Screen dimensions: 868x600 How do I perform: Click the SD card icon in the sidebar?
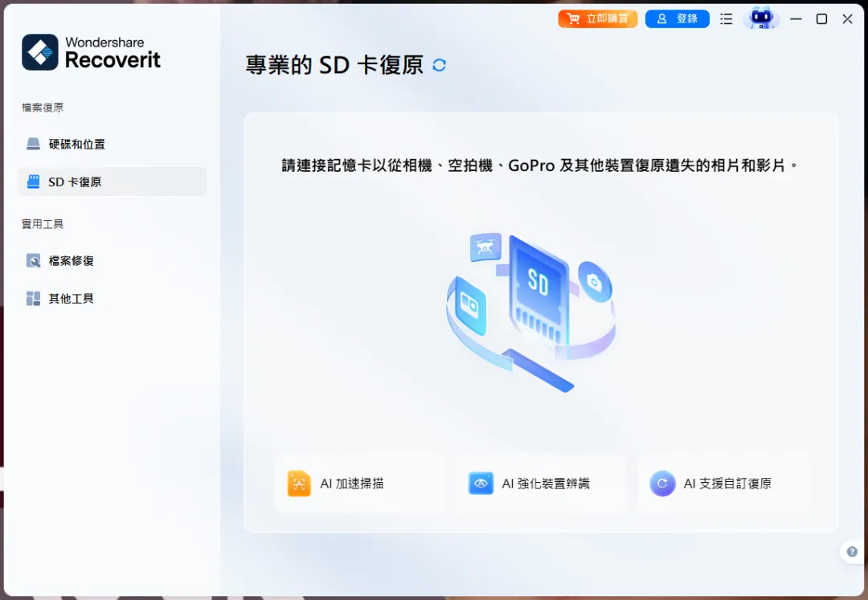point(33,182)
